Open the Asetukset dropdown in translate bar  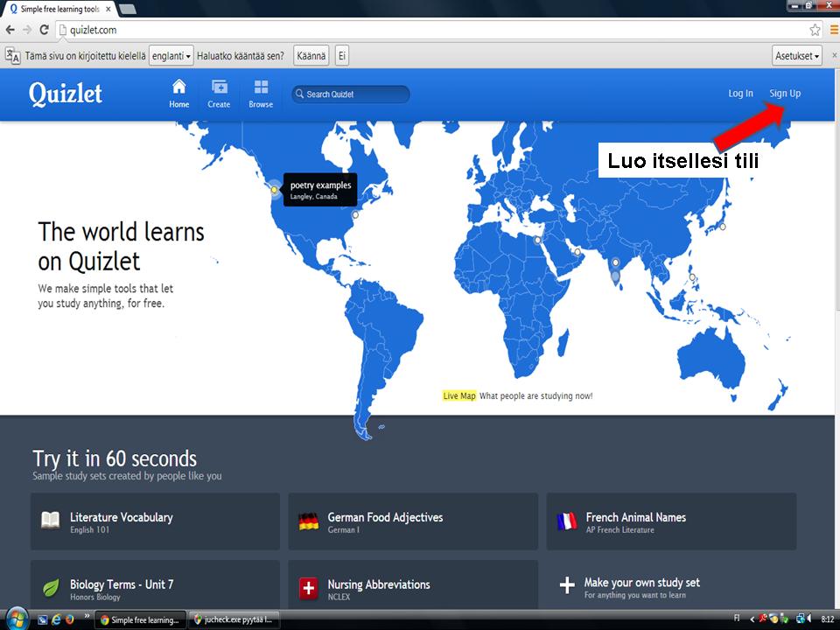(x=797, y=56)
